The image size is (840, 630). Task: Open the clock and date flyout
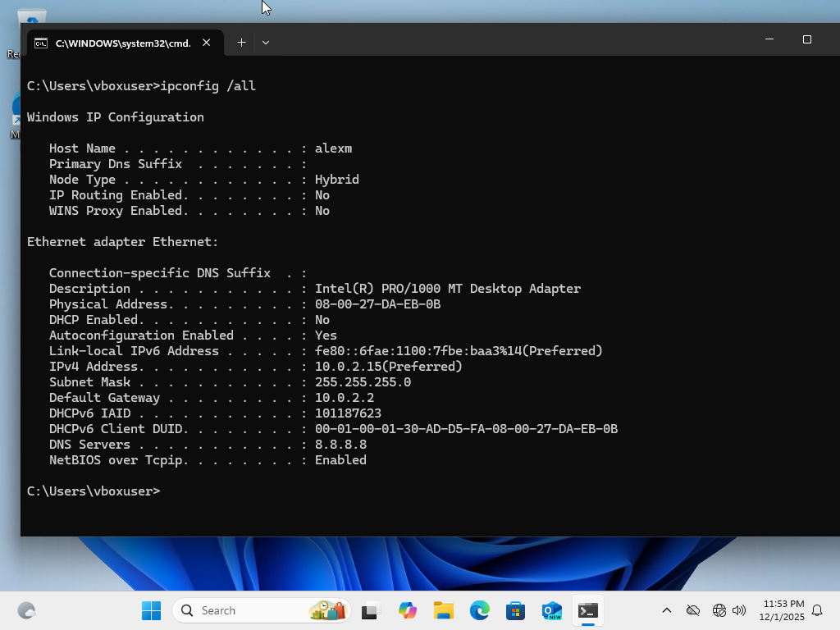[x=783, y=610]
